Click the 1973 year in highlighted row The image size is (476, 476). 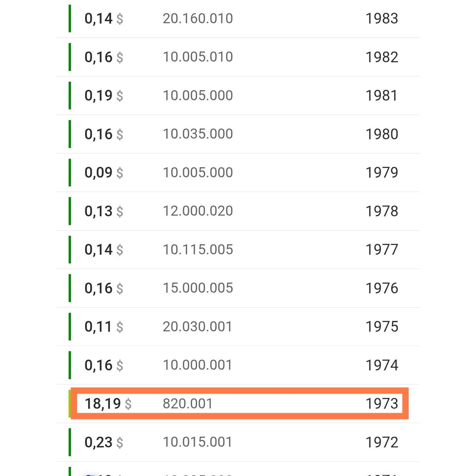tap(381, 404)
